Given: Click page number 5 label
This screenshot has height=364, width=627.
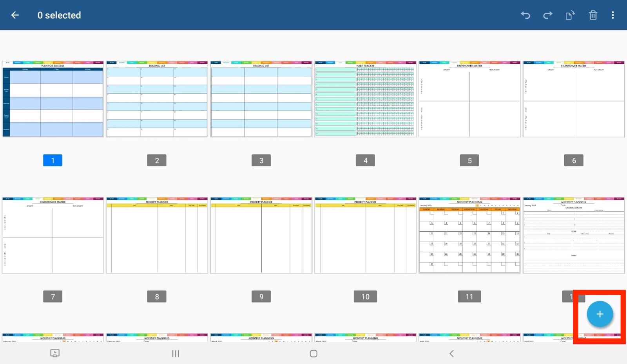Looking at the screenshot, I should (x=469, y=160).
